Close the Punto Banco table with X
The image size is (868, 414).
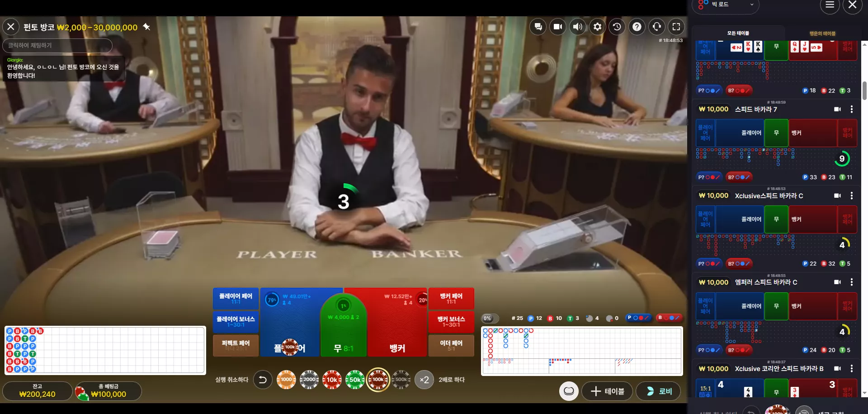[11, 27]
